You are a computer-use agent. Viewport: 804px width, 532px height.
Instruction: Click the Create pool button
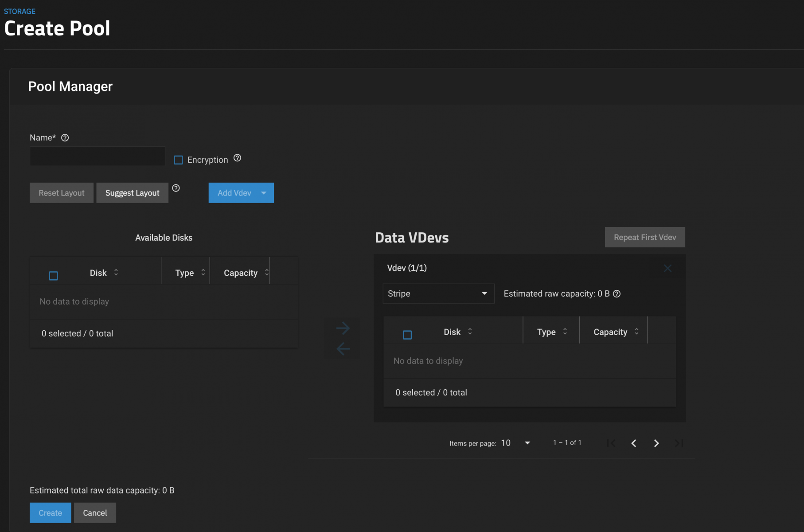pos(50,513)
